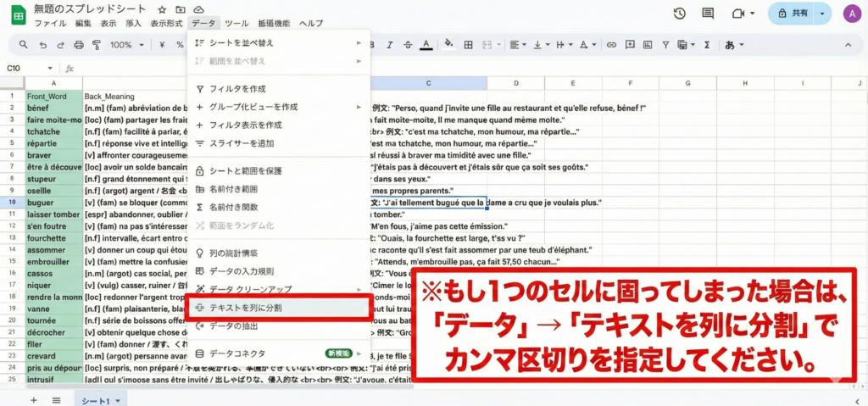Open the fill color picker
The height and width of the screenshot is (406, 868).
click(x=448, y=45)
